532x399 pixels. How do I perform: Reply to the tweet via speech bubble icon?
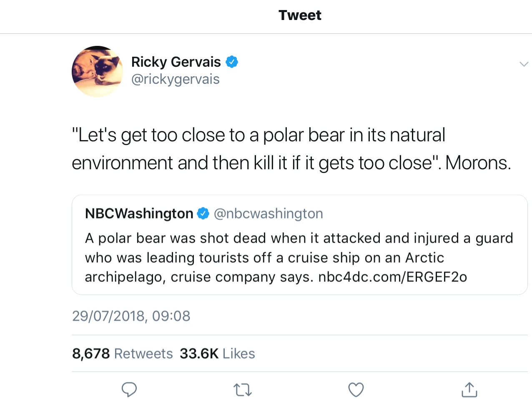click(129, 389)
